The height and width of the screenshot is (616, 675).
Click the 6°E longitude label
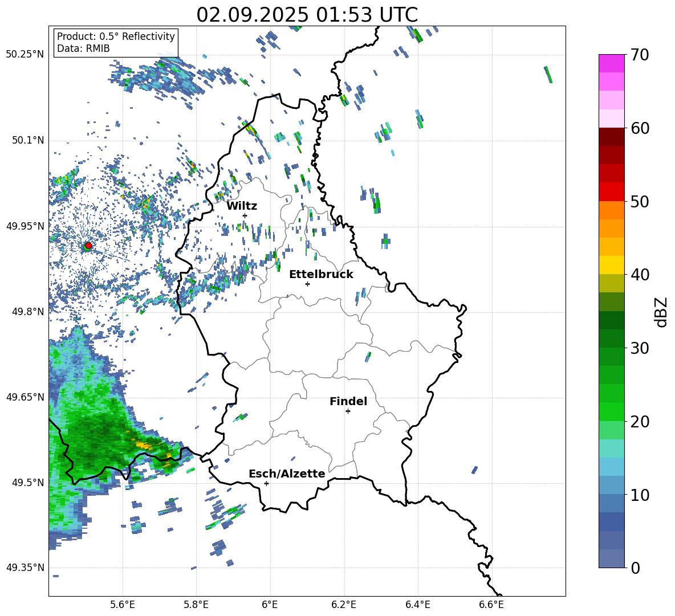point(270,605)
